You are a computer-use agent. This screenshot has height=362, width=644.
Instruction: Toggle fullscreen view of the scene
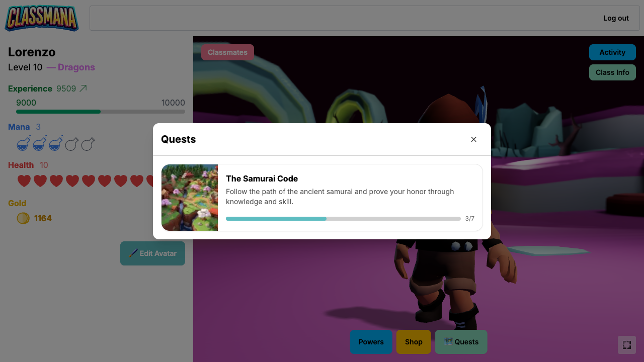pyautogui.click(x=626, y=345)
